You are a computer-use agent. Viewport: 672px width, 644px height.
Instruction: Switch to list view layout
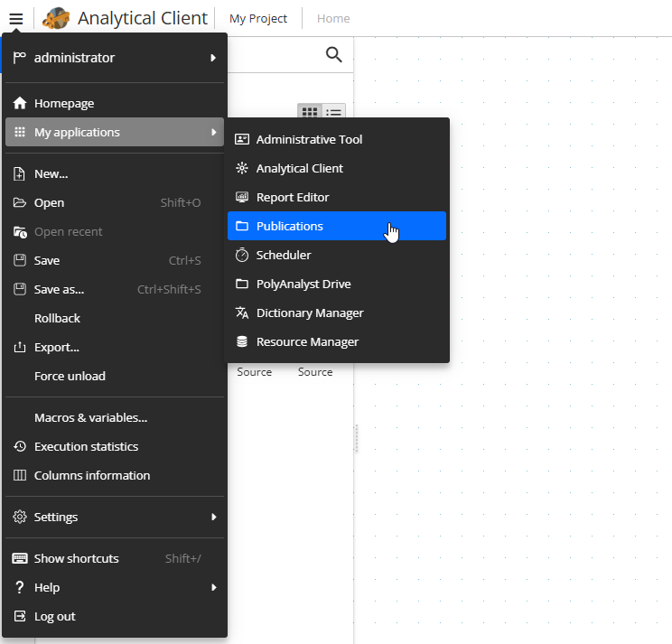[x=334, y=112]
